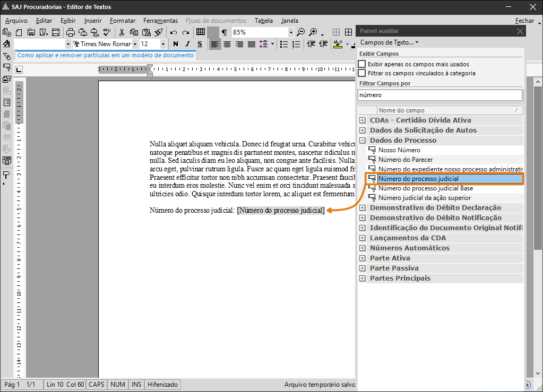543x392 pixels.
Task: Check 'Filtrar os campos vinculados à categoria'
Action: tap(362, 73)
